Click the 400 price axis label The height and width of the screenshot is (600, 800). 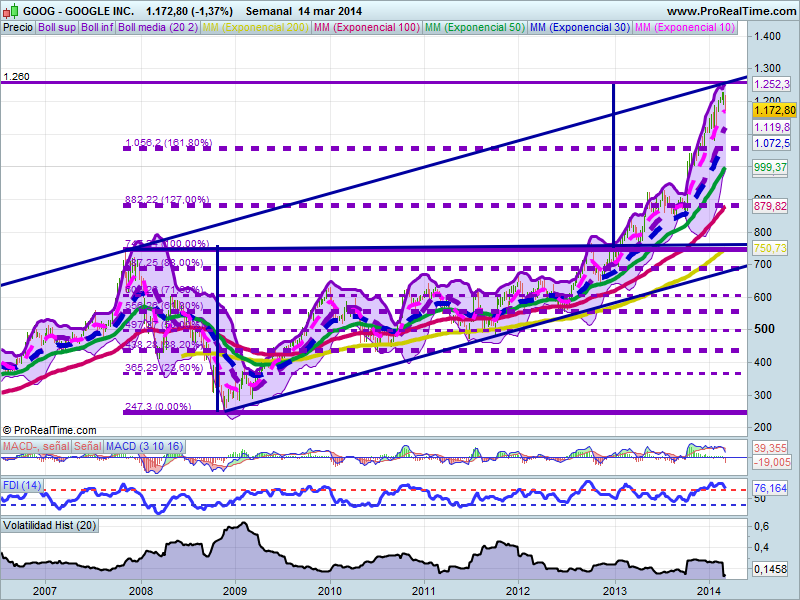point(763,362)
